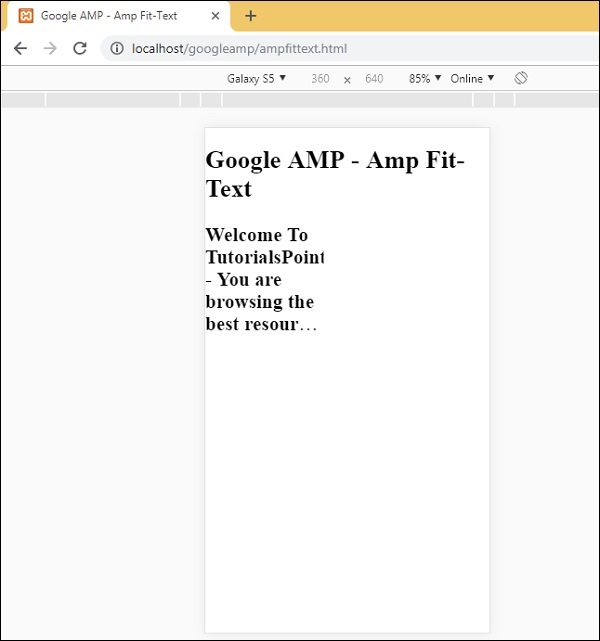Click the text browsing the
The height and width of the screenshot is (641, 600).
tap(260, 302)
